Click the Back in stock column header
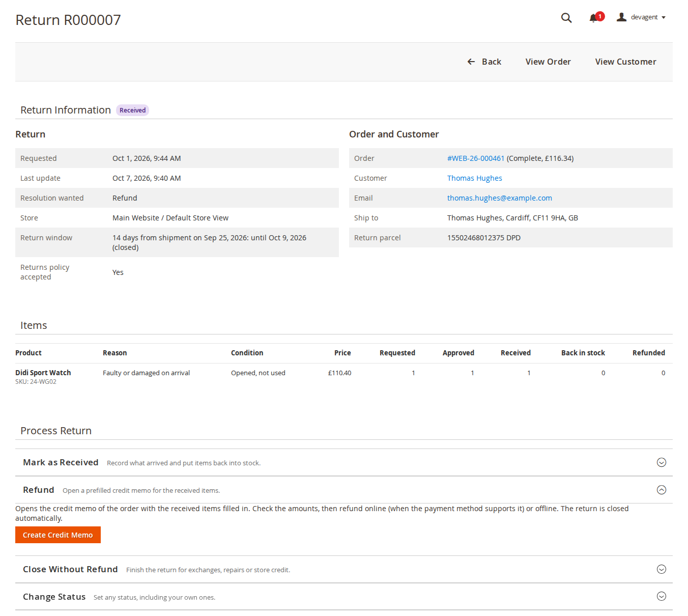 [583, 353]
